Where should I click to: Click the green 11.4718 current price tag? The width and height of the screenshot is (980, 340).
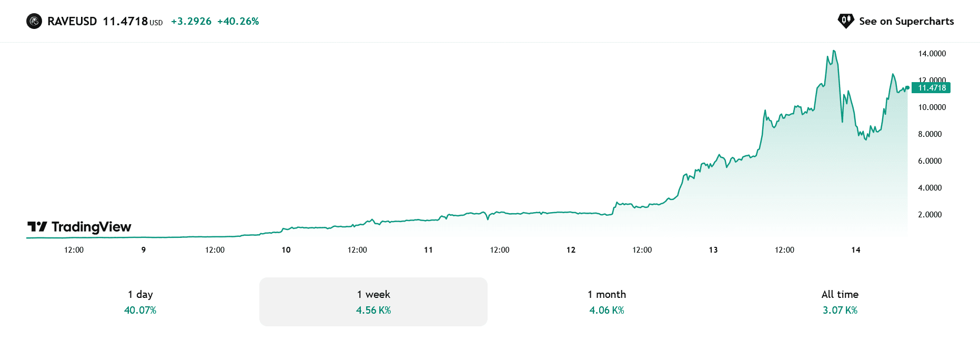click(931, 88)
